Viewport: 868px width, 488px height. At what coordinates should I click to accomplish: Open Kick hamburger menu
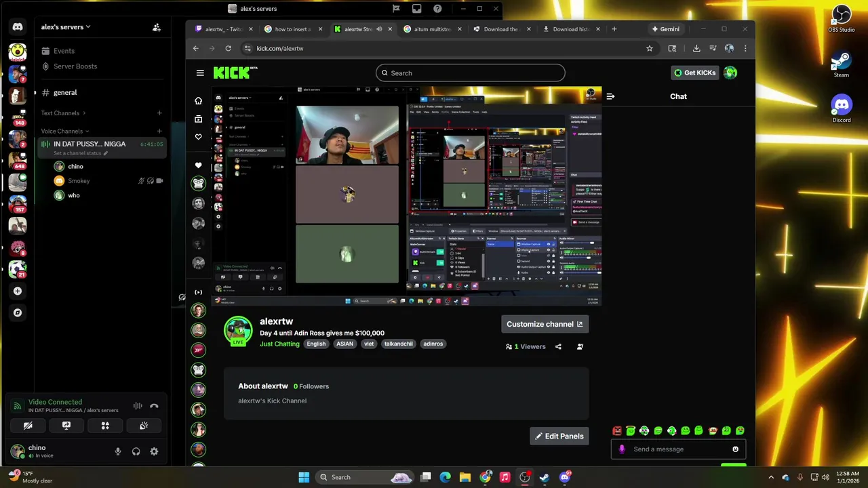pyautogui.click(x=200, y=73)
